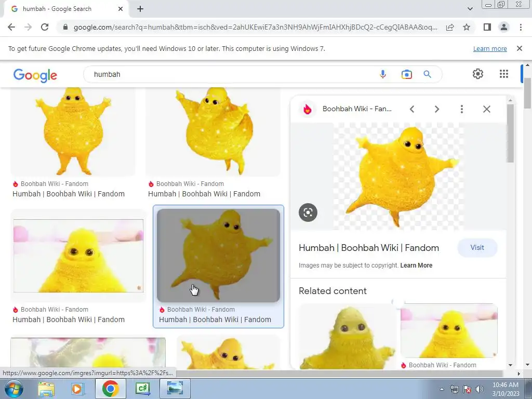The width and height of the screenshot is (532, 399).
Task: Open the Google apps grid
Action: tap(504, 74)
